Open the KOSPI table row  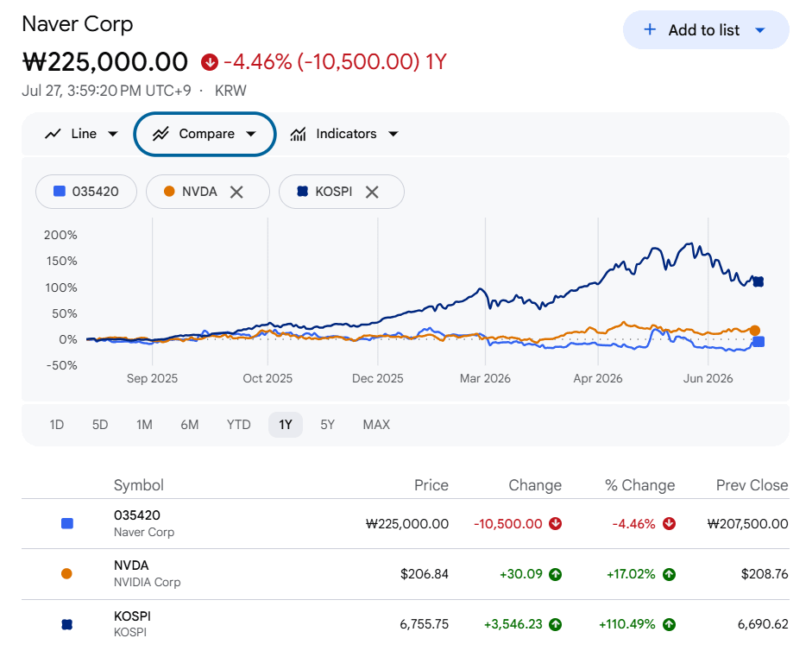pyautogui.click(x=406, y=624)
